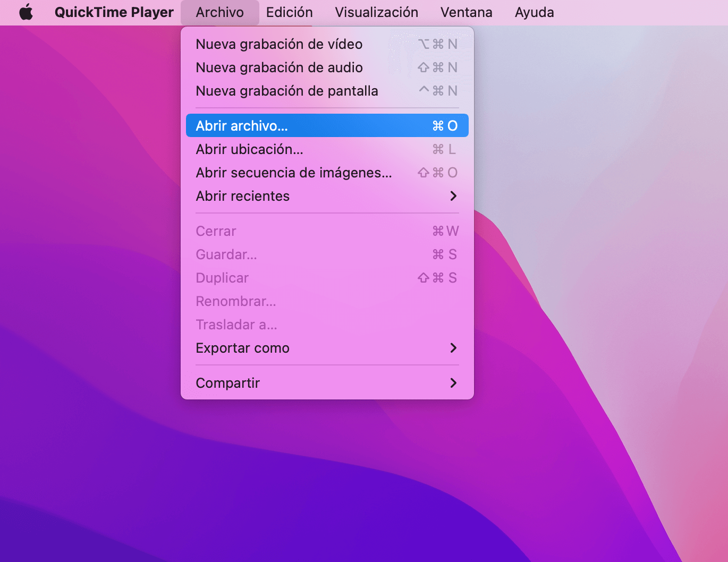Expand the Compartir submenu
The height and width of the screenshot is (562, 728).
(227, 382)
